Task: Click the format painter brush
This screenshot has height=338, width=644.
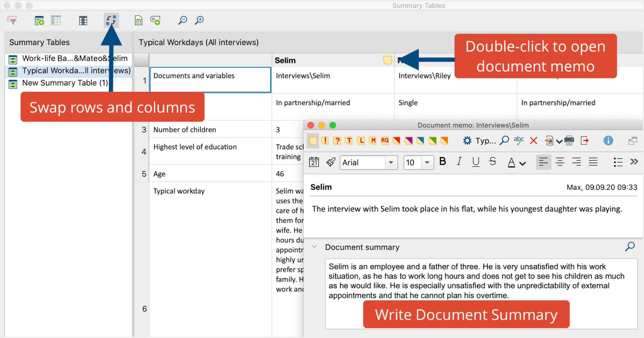Action: pos(331,162)
